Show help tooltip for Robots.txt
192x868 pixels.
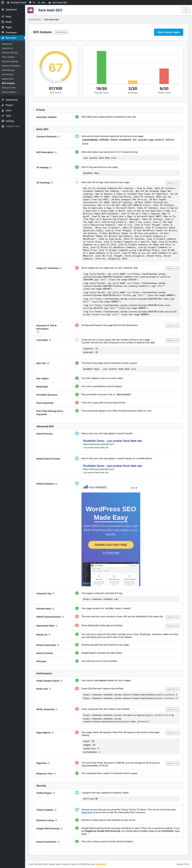pyautogui.click(x=50, y=635)
